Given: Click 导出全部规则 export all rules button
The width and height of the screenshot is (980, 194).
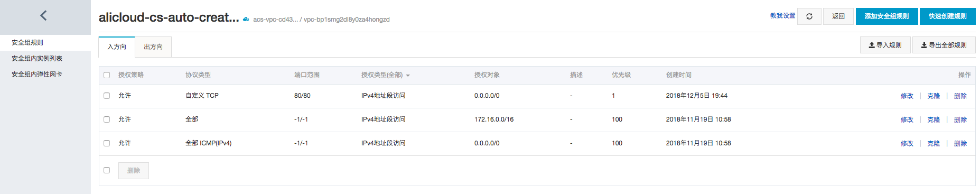Looking at the screenshot, I should pyautogui.click(x=944, y=45).
